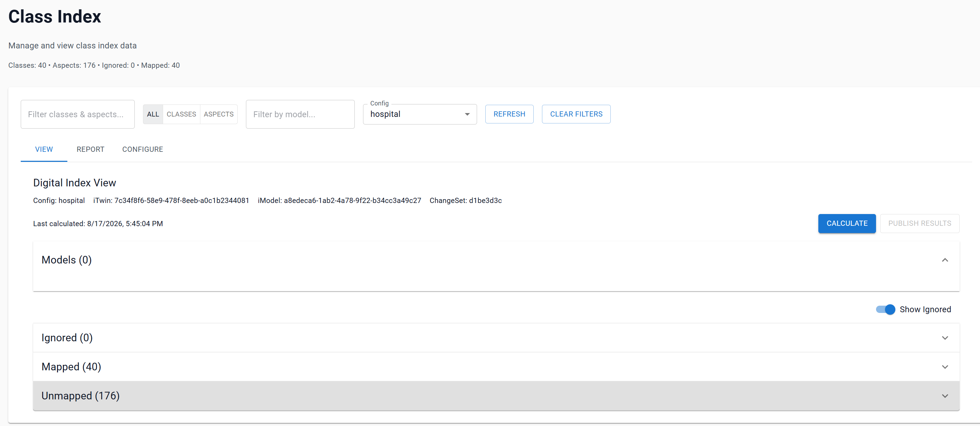Click the CLEAR FILTERS button
The width and height of the screenshot is (980, 426).
576,114
